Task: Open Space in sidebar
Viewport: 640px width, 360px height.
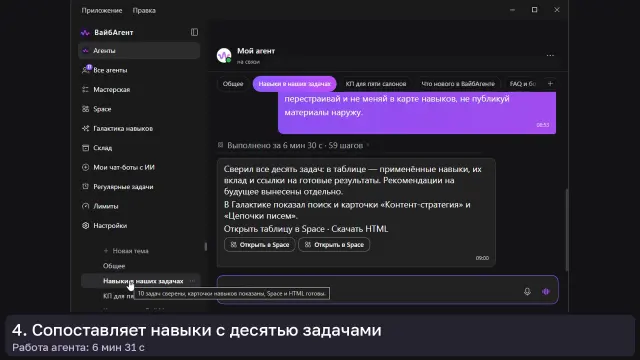Action: pos(139,109)
